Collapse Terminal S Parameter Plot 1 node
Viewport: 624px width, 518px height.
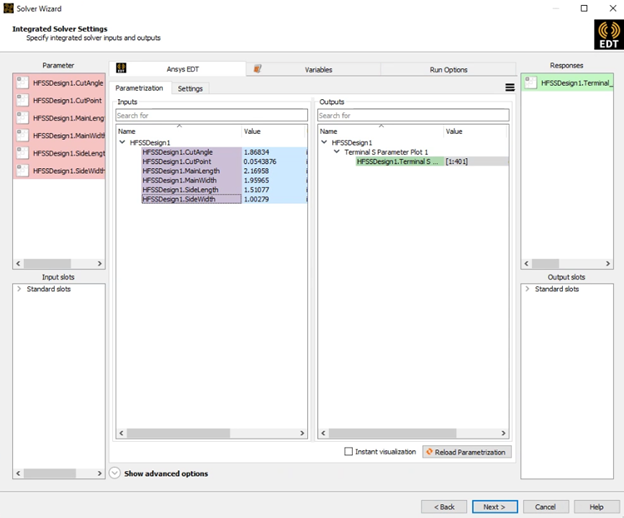click(x=337, y=152)
